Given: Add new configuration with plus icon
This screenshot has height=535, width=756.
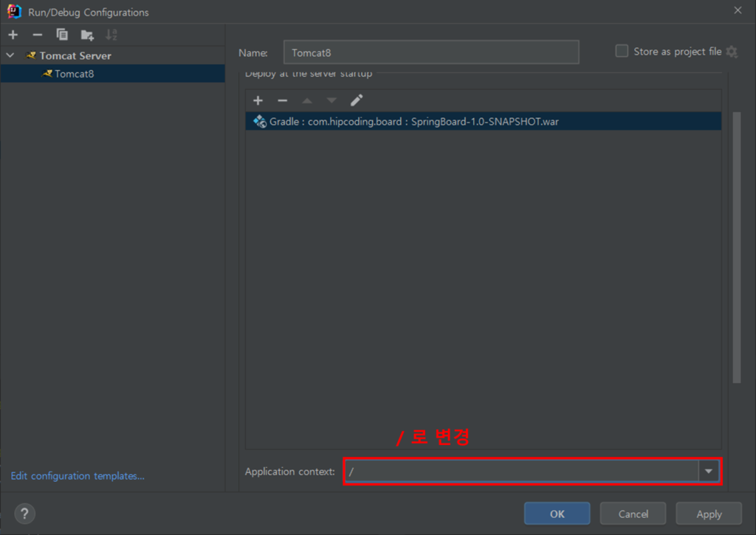Looking at the screenshot, I should pyautogui.click(x=13, y=35).
